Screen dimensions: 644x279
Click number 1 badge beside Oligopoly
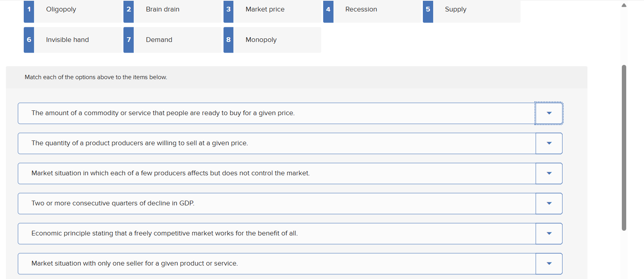tap(29, 10)
